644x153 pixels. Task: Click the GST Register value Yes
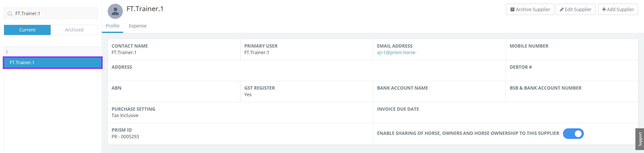(x=248, y=95)
